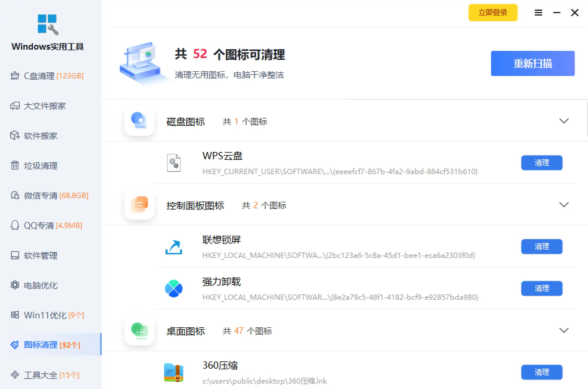Collapse the 控制面板图标 section chevron
Image resolution: width=588 pixels, height=389 pixels.
click(x=564, y=205)
